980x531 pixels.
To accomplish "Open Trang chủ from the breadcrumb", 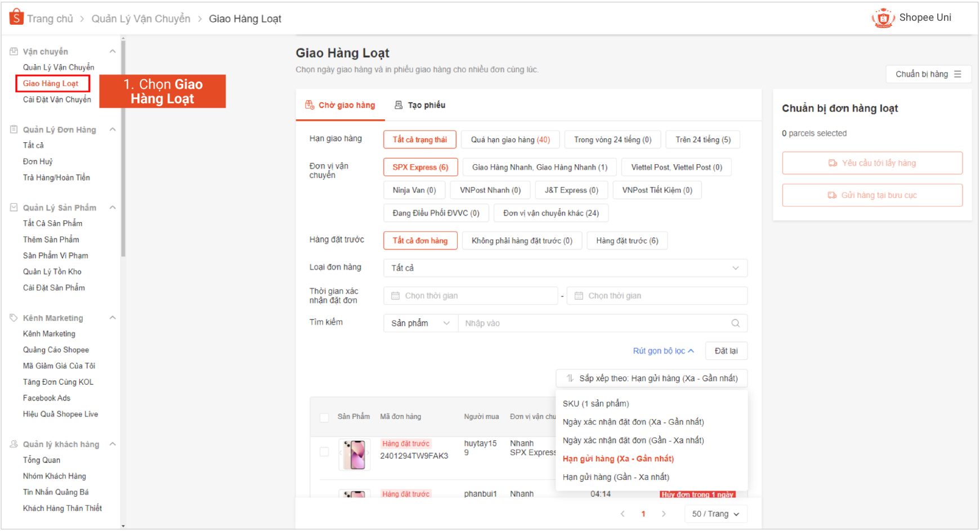I will coord(50,17).
